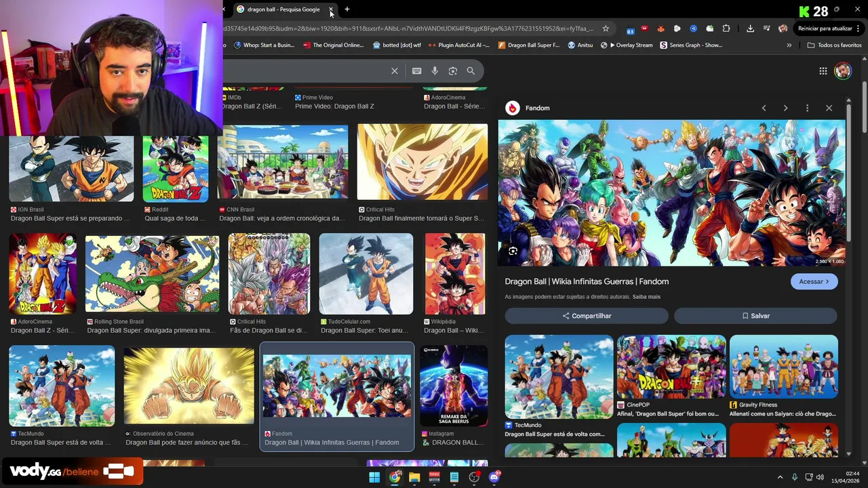Open a new Chrome tab
The height and width of the screenshot is (488, 868).
[347, 9]
